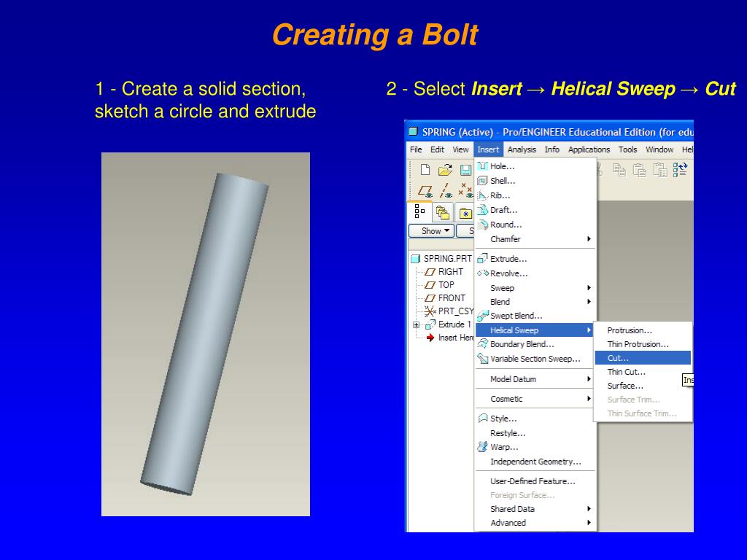Click the extruded cylinder image

[205, 334]
